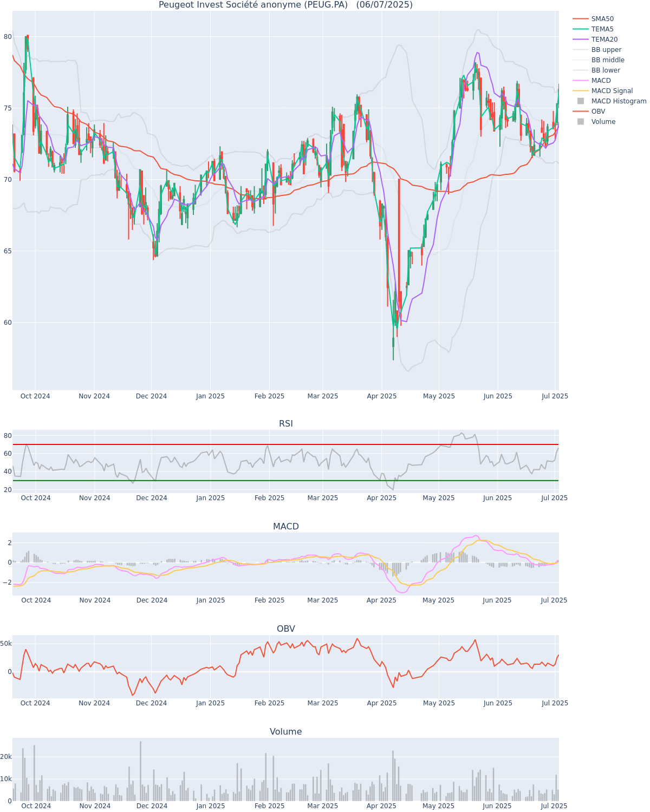Select Mar 2025 label under the MACD chart
650x812 pixels.
tap(323, 600)
